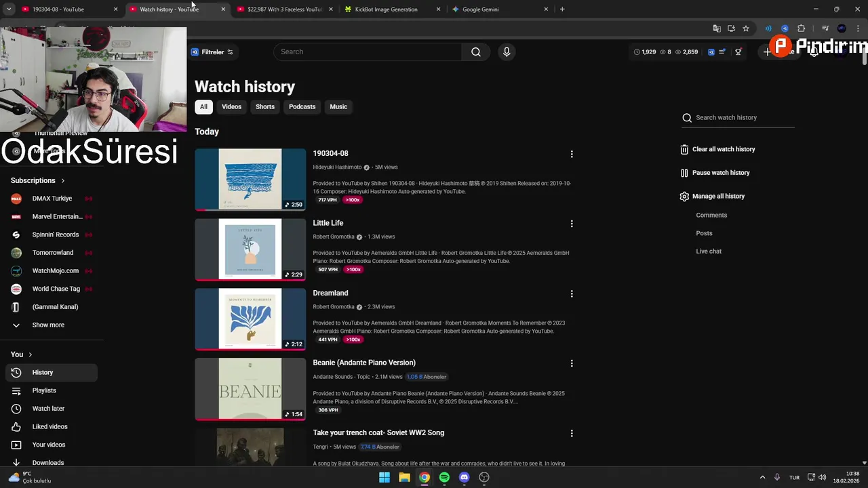
Task: Expand the Subscriptions section chevron
Action: pyautogui.click(x=63, y=181)
